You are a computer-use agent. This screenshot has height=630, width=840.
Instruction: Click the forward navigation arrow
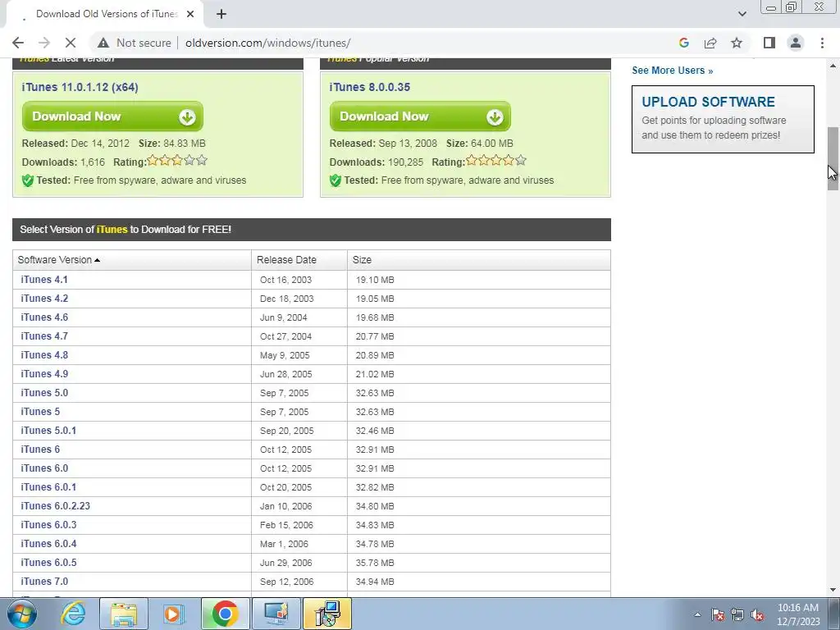[x=44, y=43]
